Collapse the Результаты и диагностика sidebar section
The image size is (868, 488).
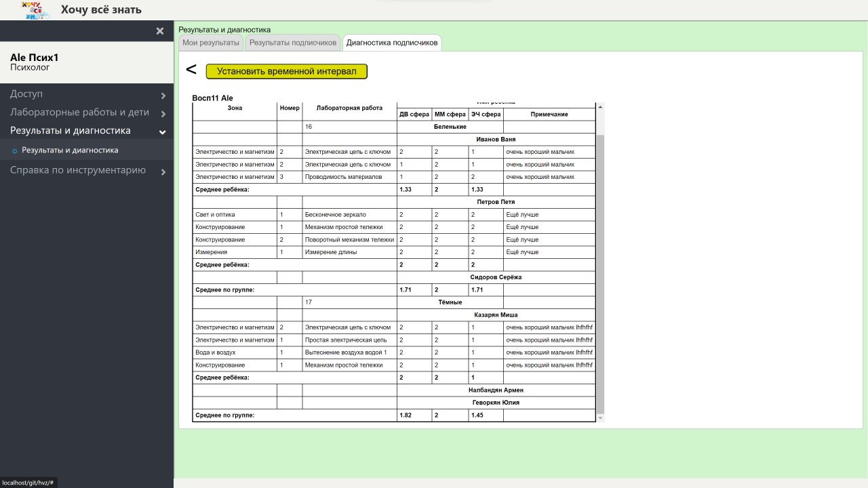pos(87,131)
